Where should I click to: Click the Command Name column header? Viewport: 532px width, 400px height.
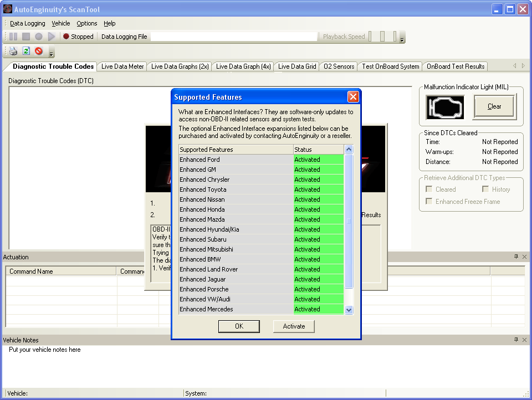tap(61, 271)
